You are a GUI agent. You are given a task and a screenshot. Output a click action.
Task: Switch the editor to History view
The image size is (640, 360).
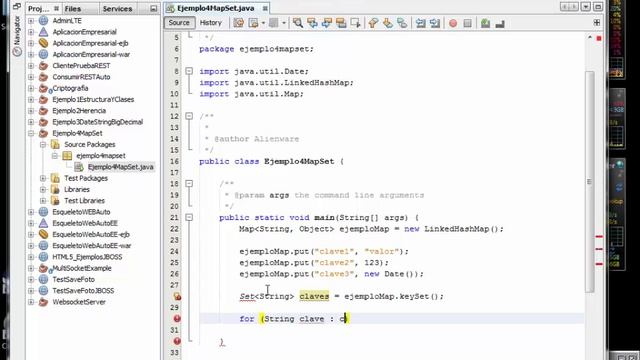pos(211,23)
